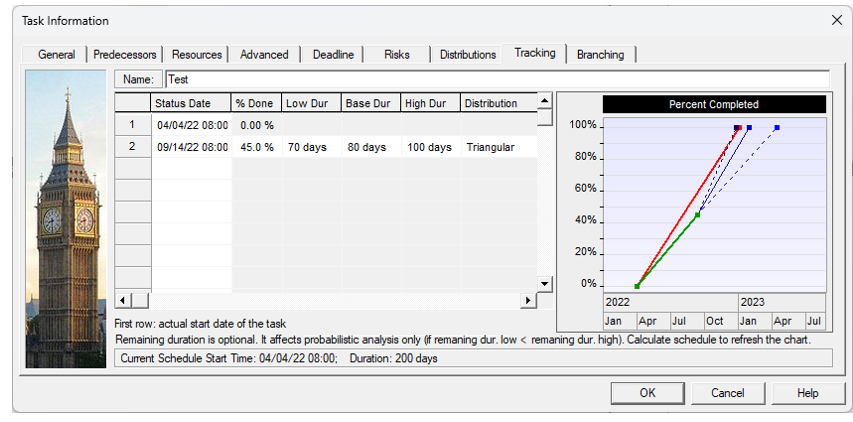Open the Predecessors tab
The height and width of the screenshot is (422, 853).
125,55
